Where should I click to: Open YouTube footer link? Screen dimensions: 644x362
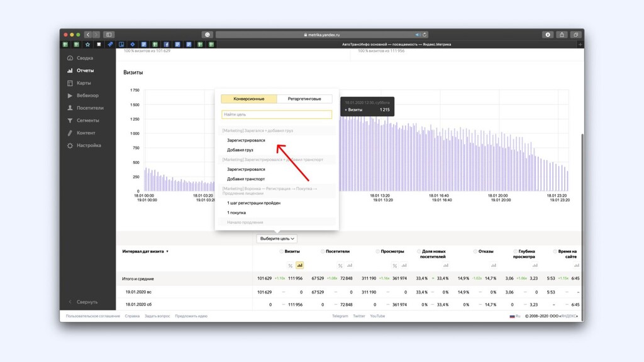(x=377, y=316)
